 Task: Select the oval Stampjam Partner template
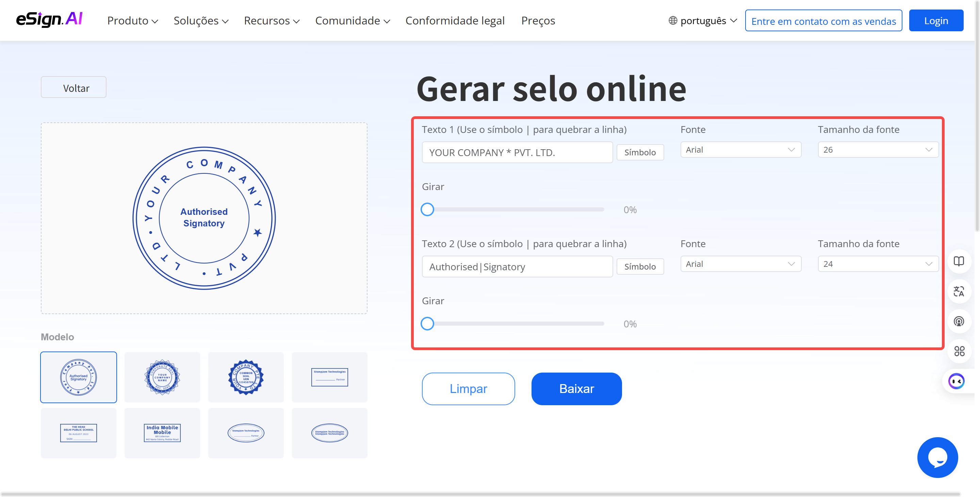tap(246, 433)
